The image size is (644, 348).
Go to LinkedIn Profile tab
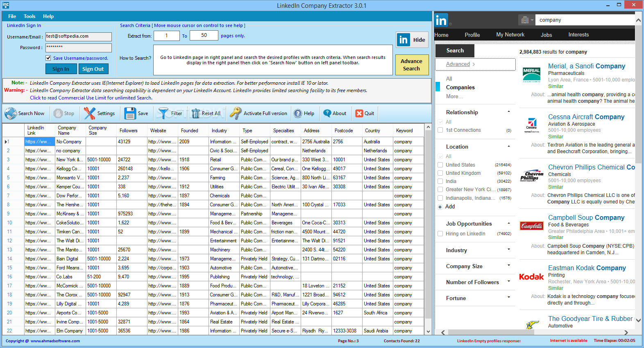(x=472, y=35)
